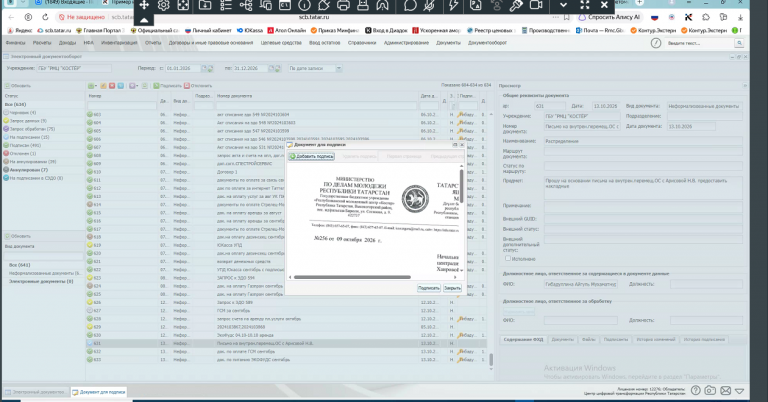Click Отклонить in the list toolbar

pos(198,86)
